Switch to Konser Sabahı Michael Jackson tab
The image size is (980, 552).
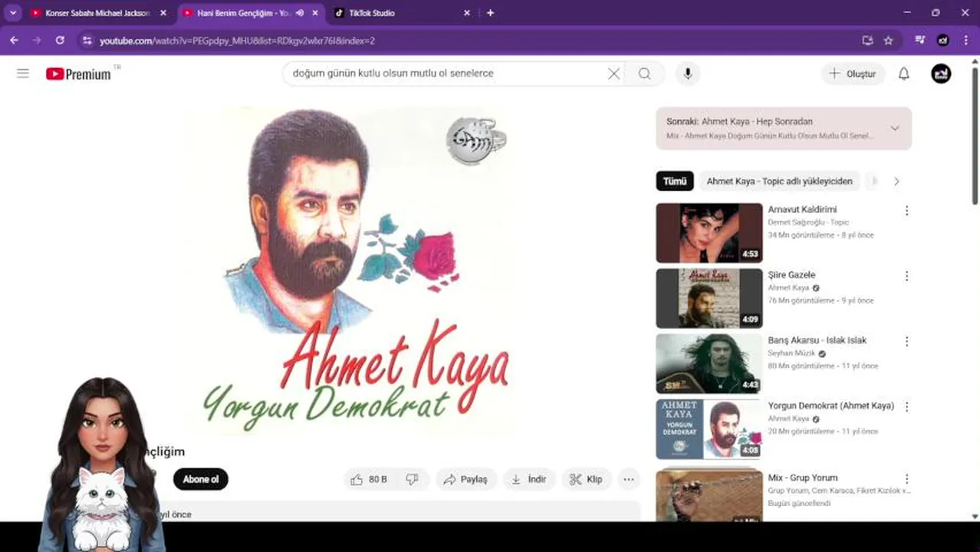tap(98, 13)
